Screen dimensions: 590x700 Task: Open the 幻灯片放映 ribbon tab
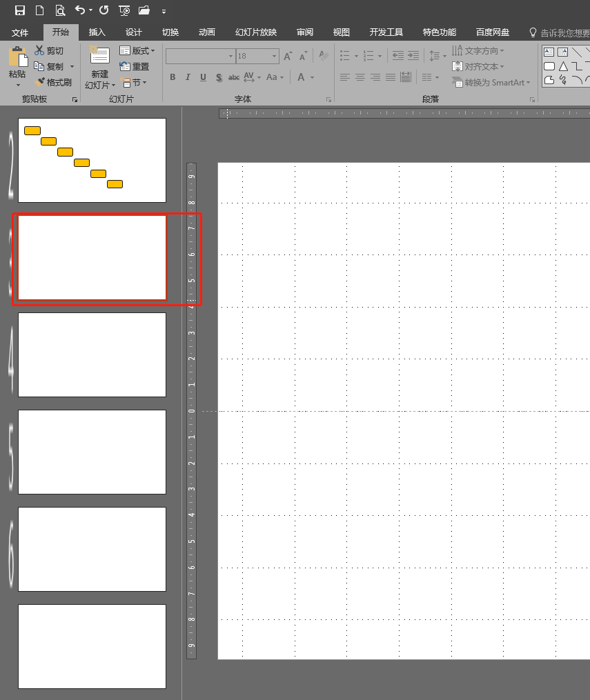[x=255, y=32]
